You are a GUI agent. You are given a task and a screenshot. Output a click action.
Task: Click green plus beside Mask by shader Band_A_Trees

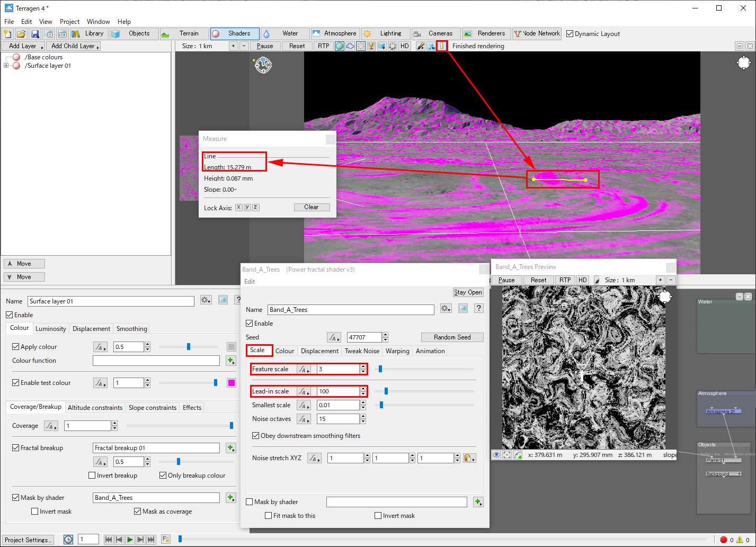(x=231, y=498)
